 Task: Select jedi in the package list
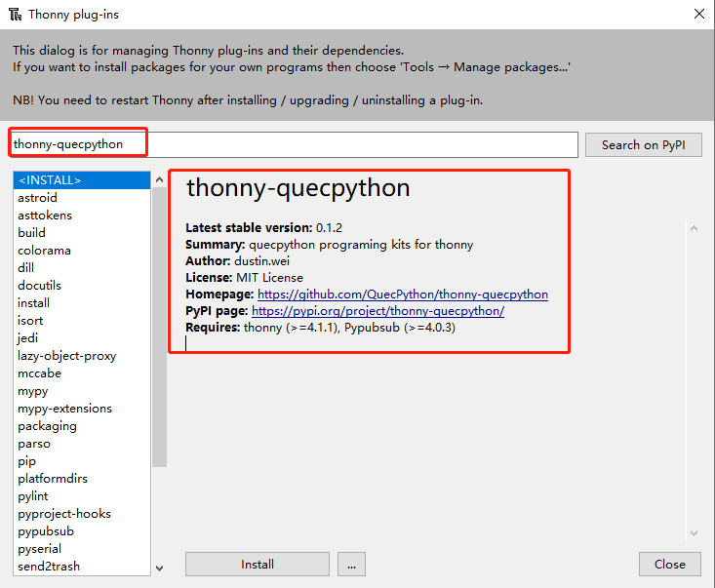(82, 338)
